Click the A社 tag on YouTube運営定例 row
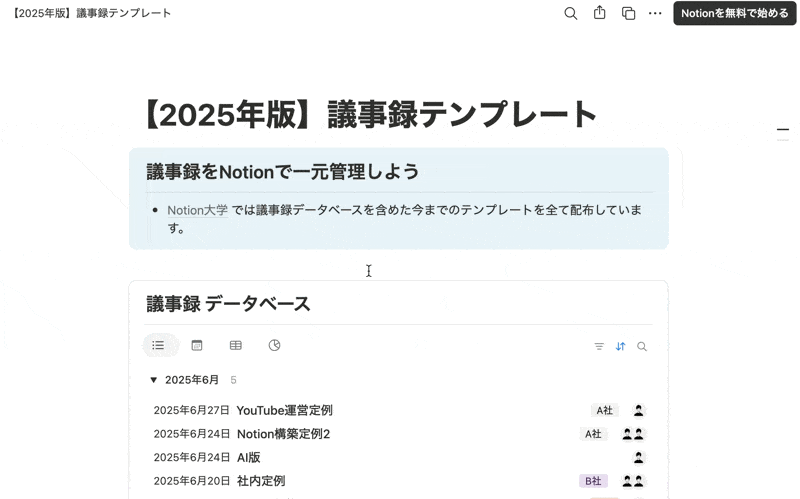The width and height of the screenshot is (800, 499). pos(605,410)
